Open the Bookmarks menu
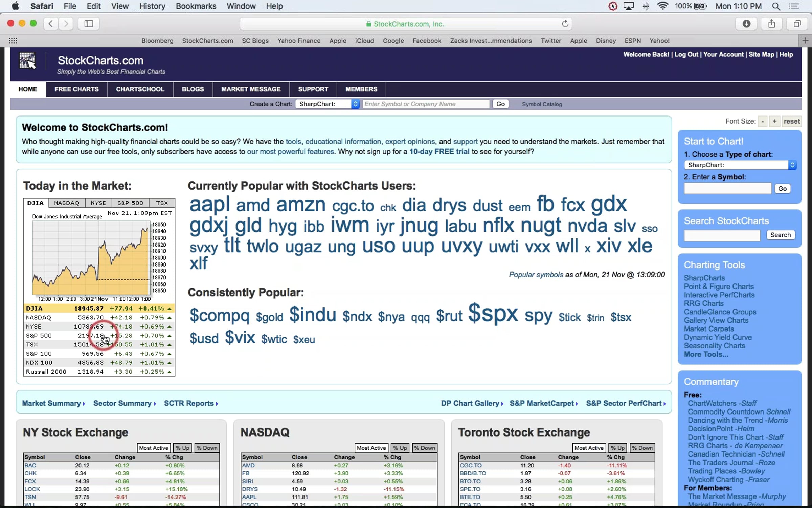The image size is (812, 508). [x=196, y=6]
